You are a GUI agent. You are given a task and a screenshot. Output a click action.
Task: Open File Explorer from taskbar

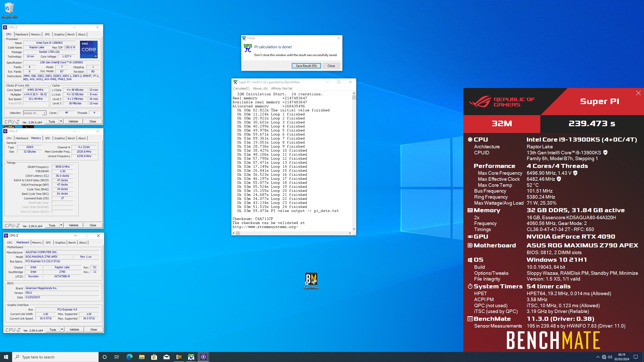[x=142, y=357]
